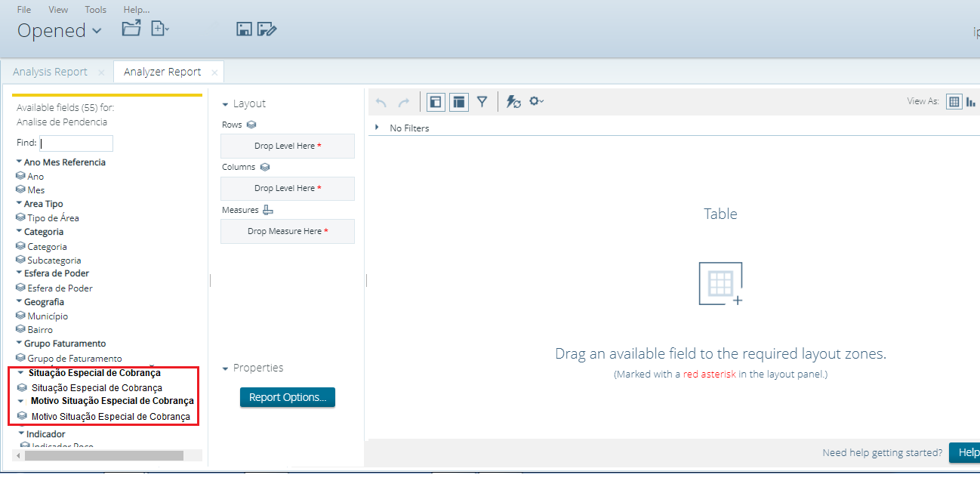This screenshot has height=484, width=980.
Task: Open the Tools menu
Action: point(95,9)
